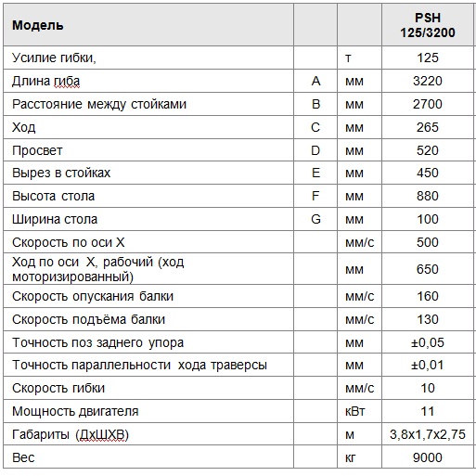Select the 'PSH 125/3200' header cell

(428, 25)
